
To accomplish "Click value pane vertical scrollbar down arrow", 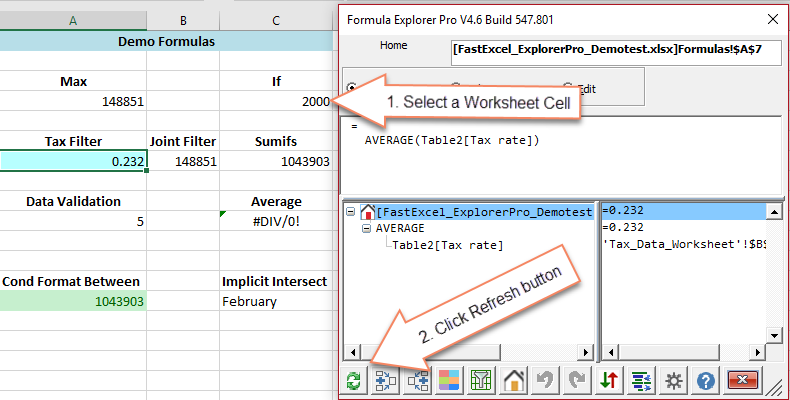I will click(x=774, y=336).
